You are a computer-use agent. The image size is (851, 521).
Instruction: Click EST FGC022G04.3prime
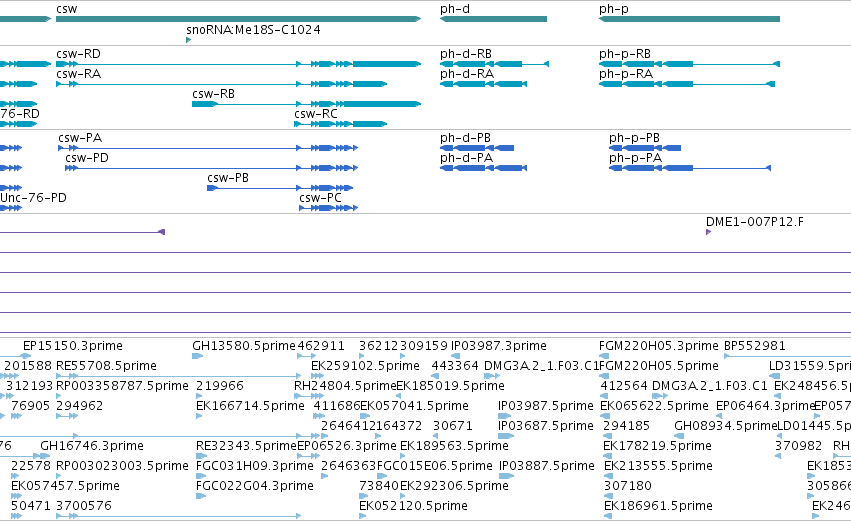click(255, 487)
